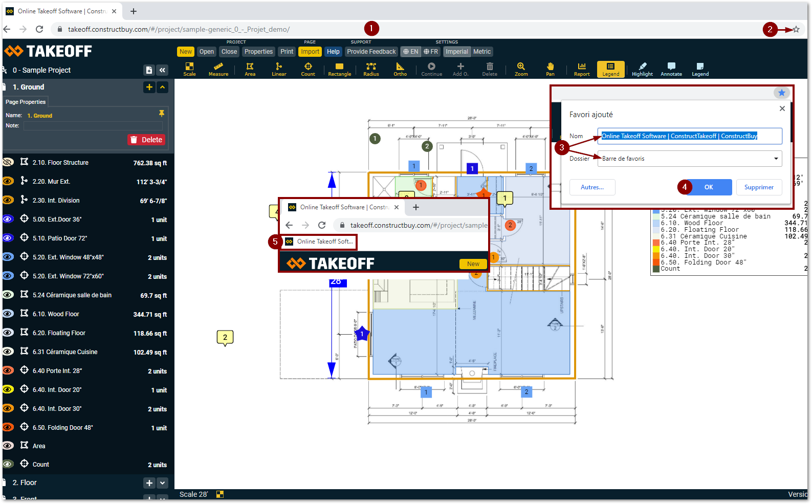Select the Count tool
Viewport: 812px width, 504px height.
coord(308,69)
